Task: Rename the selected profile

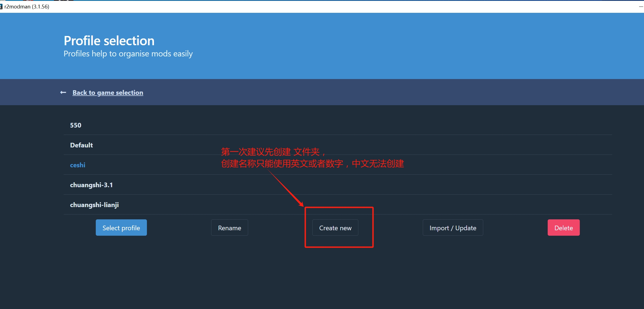Action: pos(229,228)
